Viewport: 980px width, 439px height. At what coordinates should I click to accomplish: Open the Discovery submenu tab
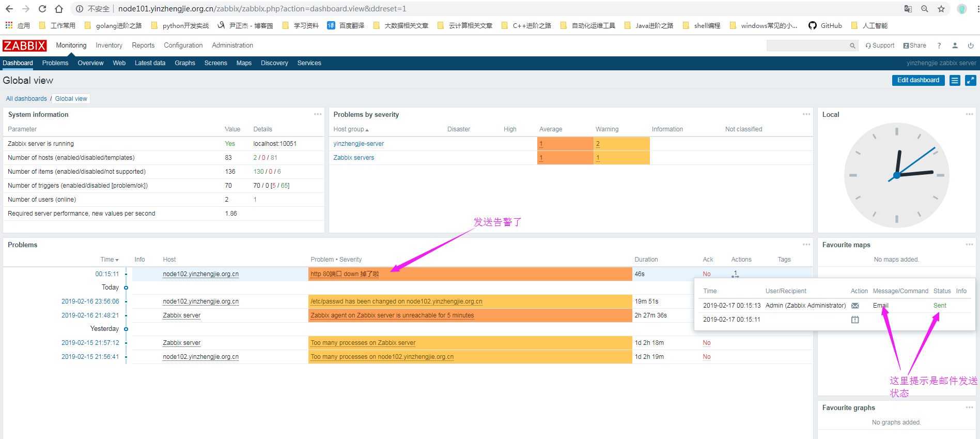[274, 63]
